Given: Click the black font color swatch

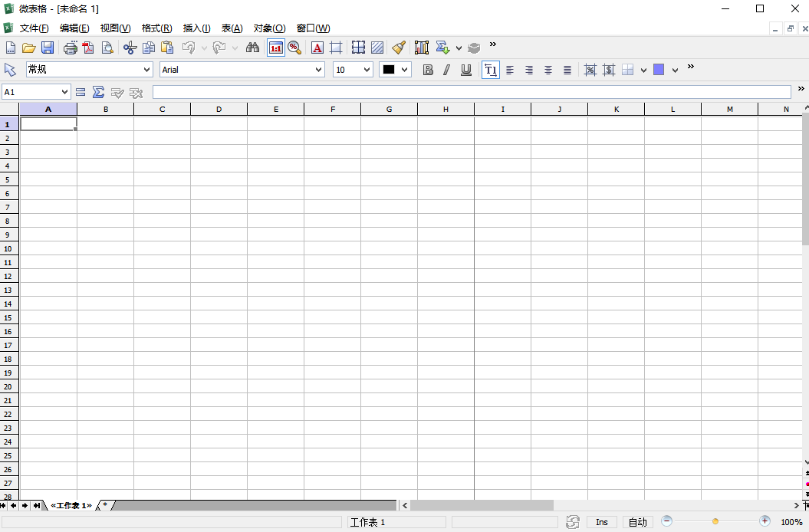Looking at the screenshot, I should click(389, 70).
